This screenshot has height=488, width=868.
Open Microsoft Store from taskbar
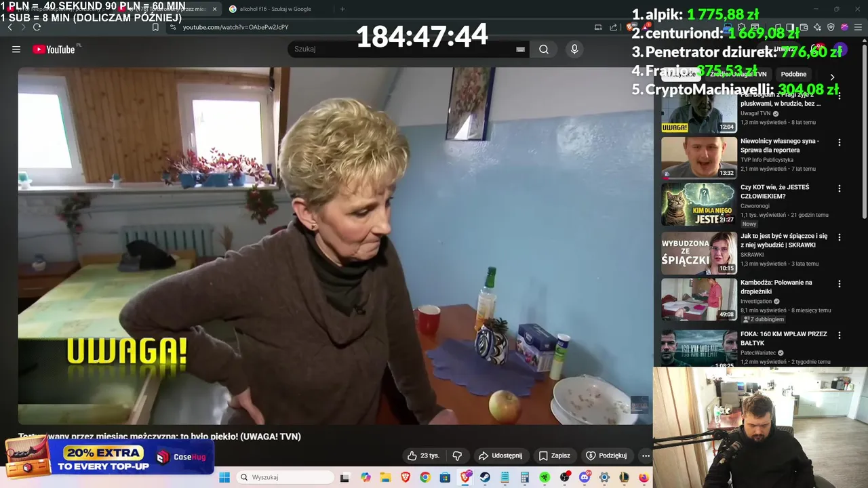click(445, 478)
